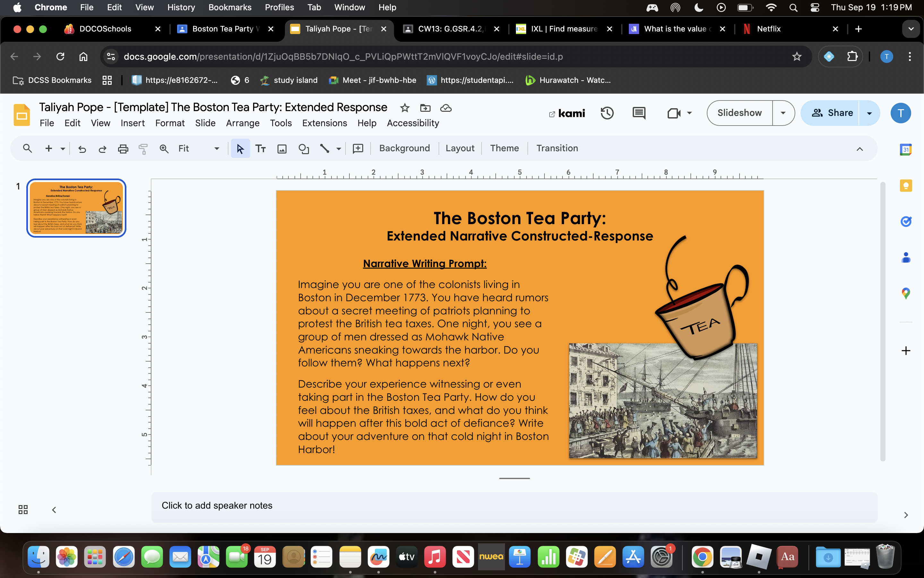Open Background settings

tap(404, 148)
